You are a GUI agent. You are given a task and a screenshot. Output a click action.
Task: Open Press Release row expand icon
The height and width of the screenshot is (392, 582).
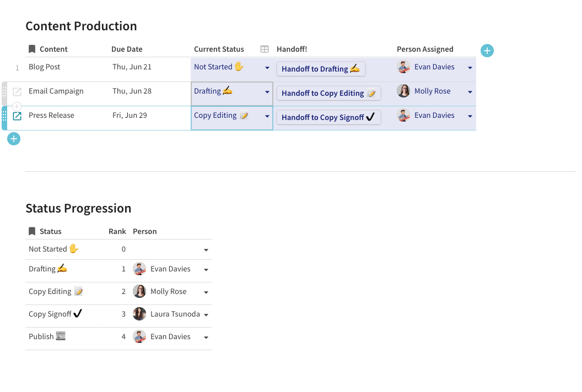coord(17,116)
